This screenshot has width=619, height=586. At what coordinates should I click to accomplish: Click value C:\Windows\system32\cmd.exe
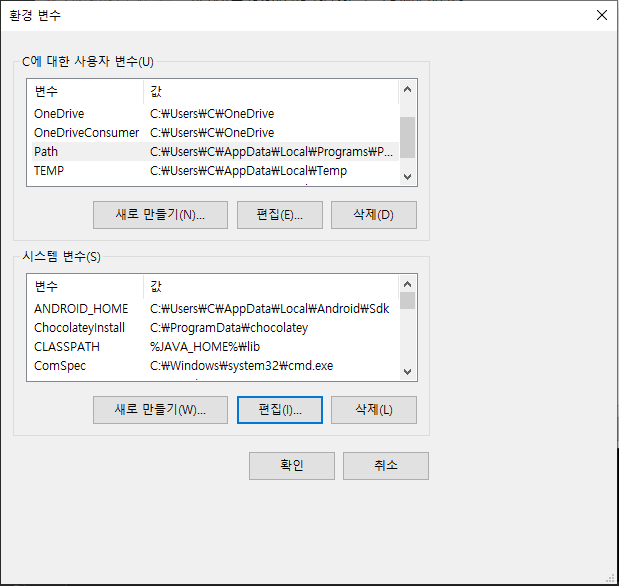click(241, 366)
